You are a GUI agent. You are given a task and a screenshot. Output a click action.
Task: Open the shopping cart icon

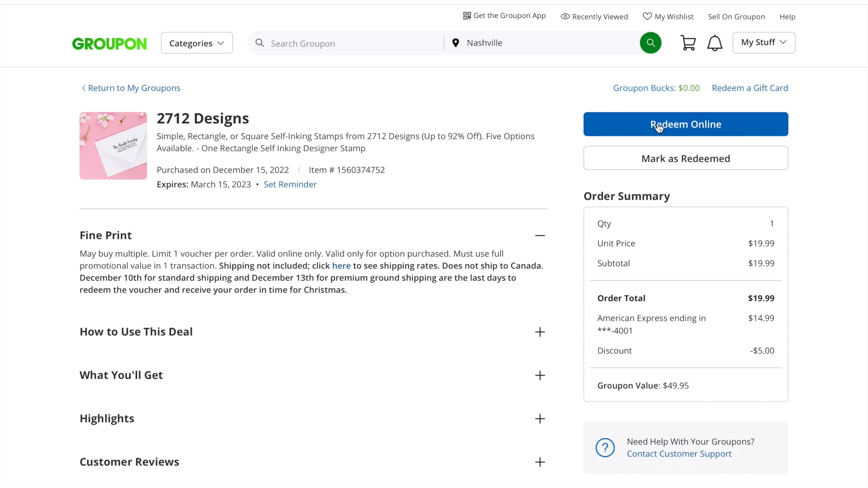tap(688, 43)
